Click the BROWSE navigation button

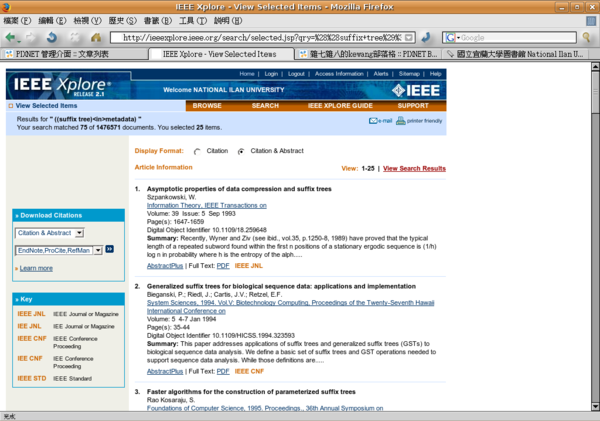click(207, 106)
